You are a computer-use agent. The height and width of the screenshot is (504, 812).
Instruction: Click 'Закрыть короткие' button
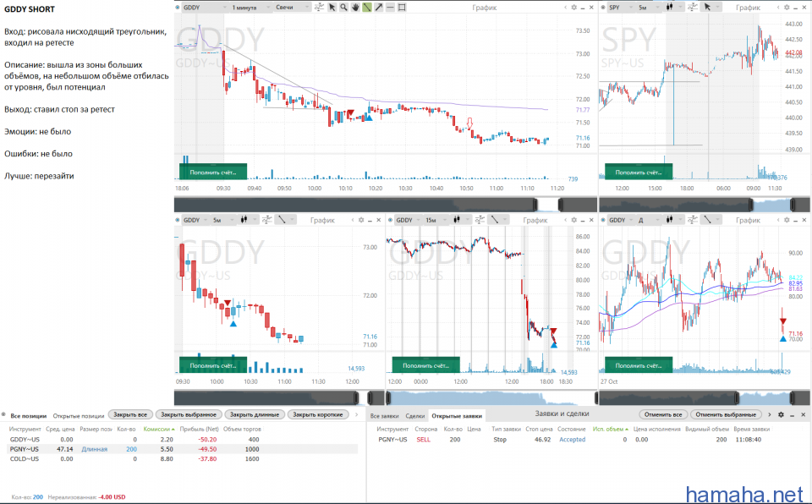tap(317, 414)
